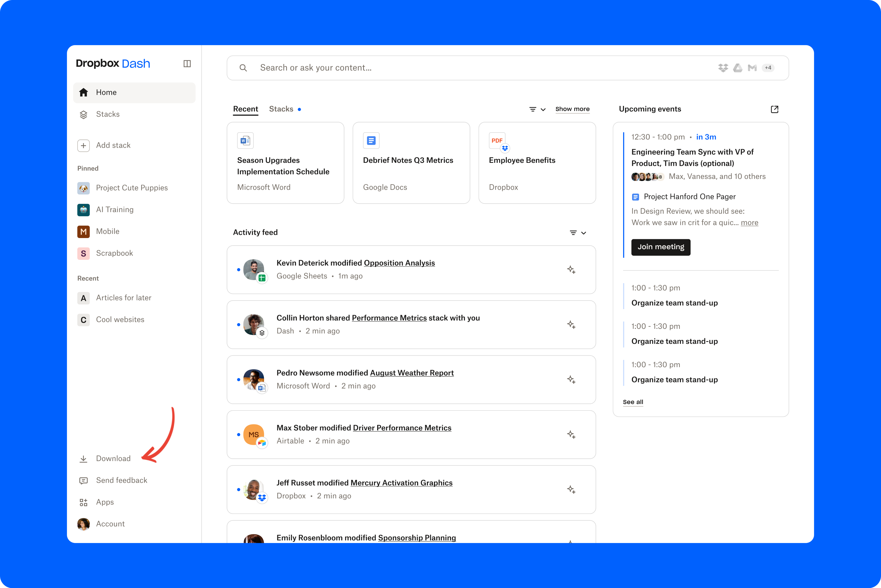The image size is (881, 588).
Task: Click the Send feedback icon
Action: pyautogui.click(x=83, y=480)
